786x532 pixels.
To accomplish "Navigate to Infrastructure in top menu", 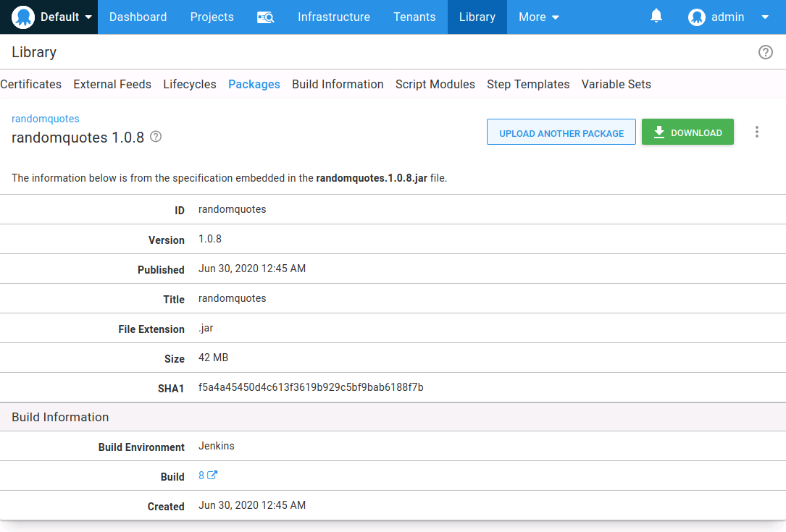I will click(x=333, y=17).
